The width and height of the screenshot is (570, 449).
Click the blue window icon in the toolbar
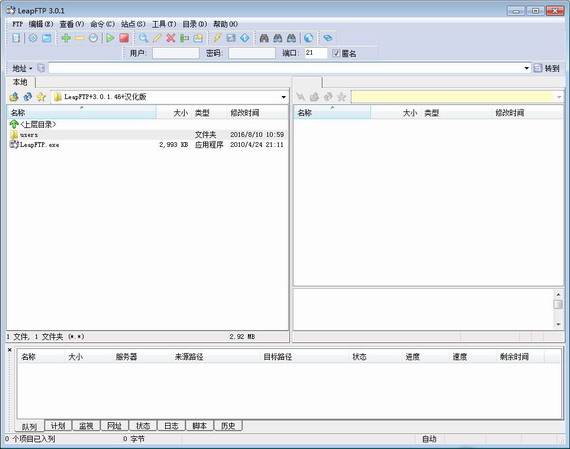(x=47, y=38)
